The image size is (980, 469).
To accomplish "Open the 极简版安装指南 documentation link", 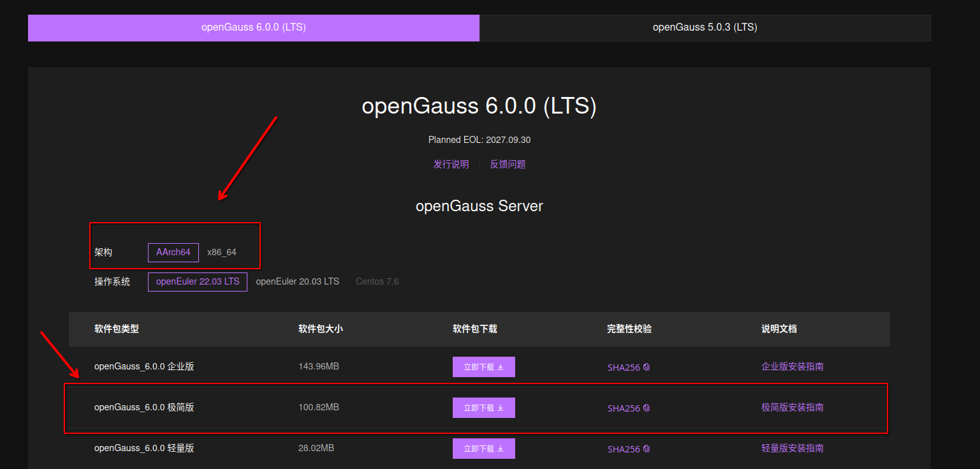I will coord(793,408).
